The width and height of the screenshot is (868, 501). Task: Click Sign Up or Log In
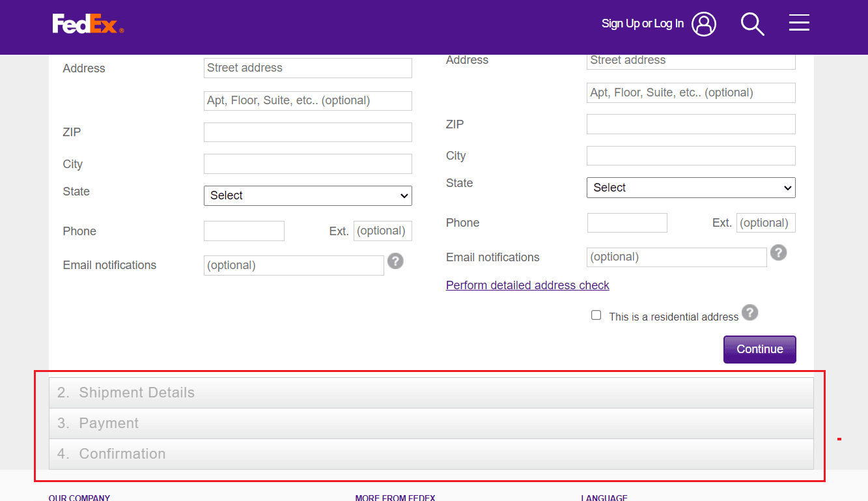(x=643, y=24)
